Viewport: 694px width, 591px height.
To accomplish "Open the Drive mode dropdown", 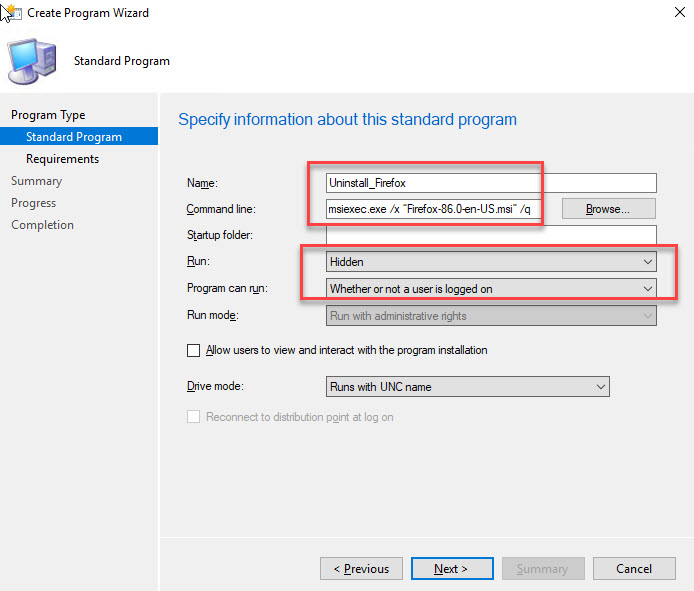I will 467,386.
